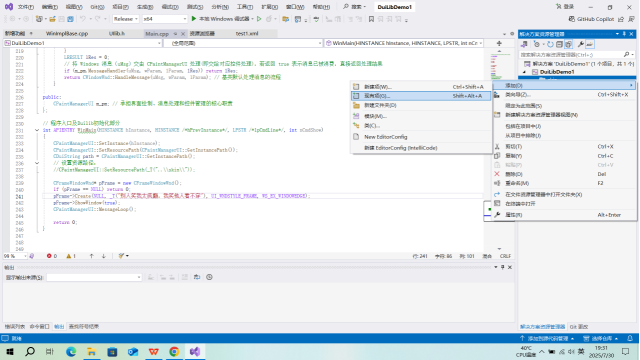Choose 类向导(Z)... from the context menu
This screenshot has width=640, height=360.
(564, 95)
